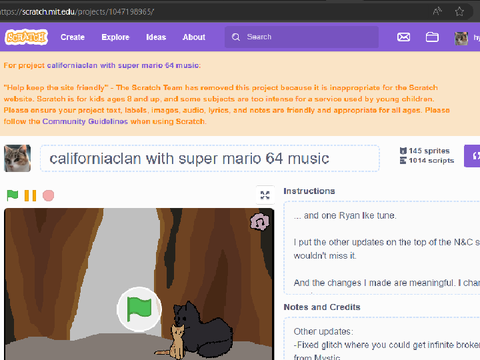Viewport: 480px width, 360px height.
Task: Click the read aloud icon in address bar
Action: 437,12
